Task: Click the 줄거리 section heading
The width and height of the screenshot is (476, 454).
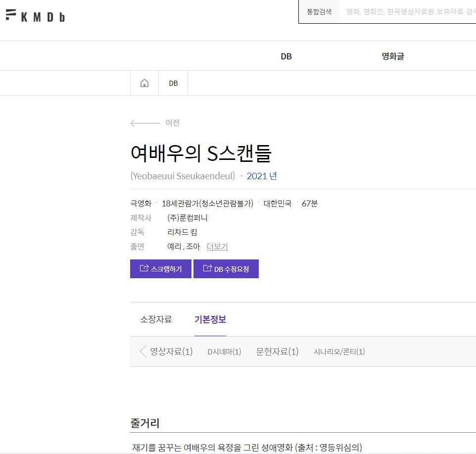Action: tap(145, 423)
